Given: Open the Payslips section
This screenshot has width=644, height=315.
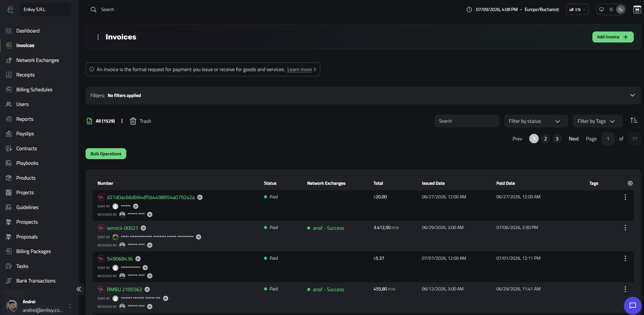Looking at the screenshot, I should 25,134.
